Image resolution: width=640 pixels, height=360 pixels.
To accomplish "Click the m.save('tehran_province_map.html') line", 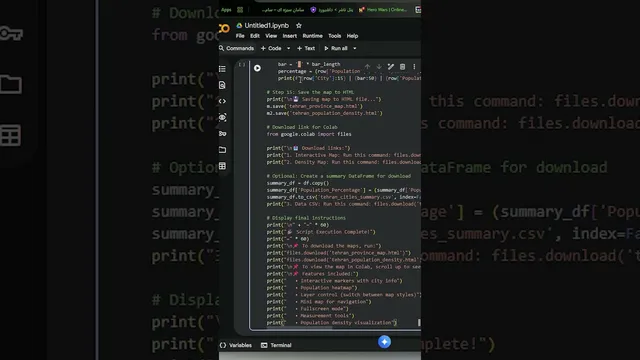I will click(314, 106).
